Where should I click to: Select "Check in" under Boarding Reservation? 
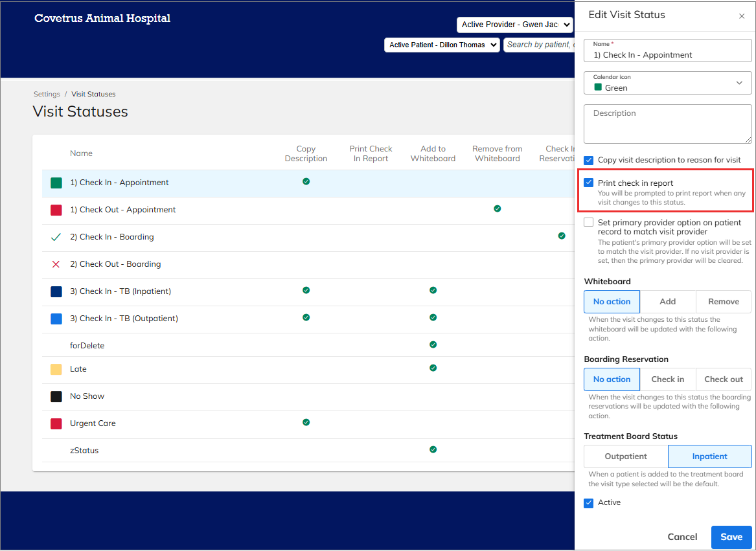tap(667, 379)
